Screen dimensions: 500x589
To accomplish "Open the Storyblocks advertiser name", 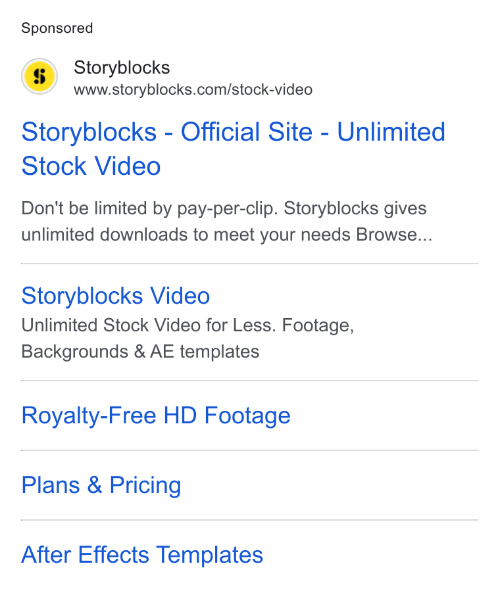I will click(122, 68).
